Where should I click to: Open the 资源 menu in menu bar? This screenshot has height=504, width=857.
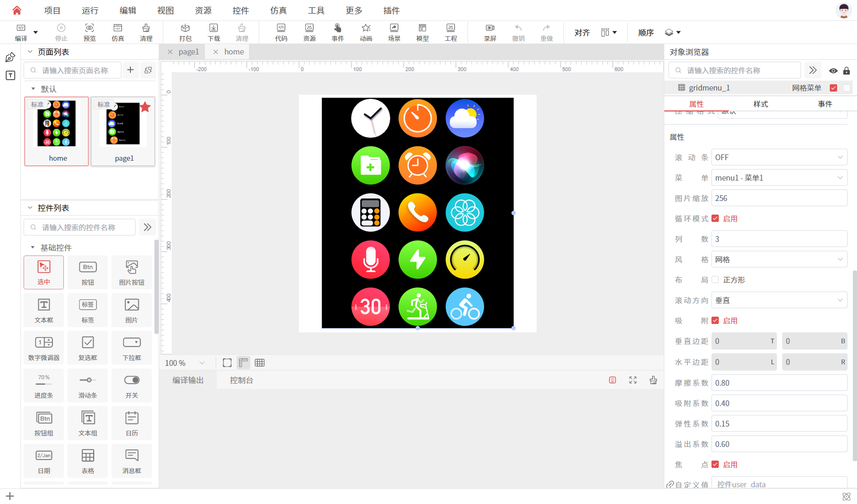(x=203, y=10)
